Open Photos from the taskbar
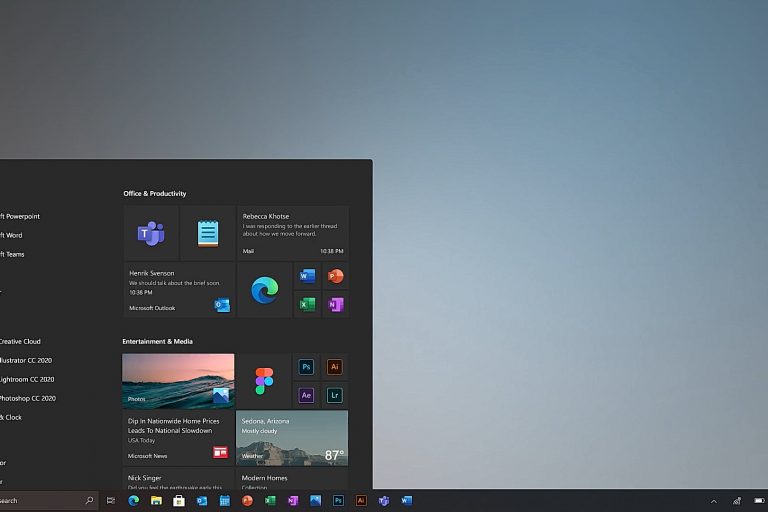768x512 pixels. 315,501
